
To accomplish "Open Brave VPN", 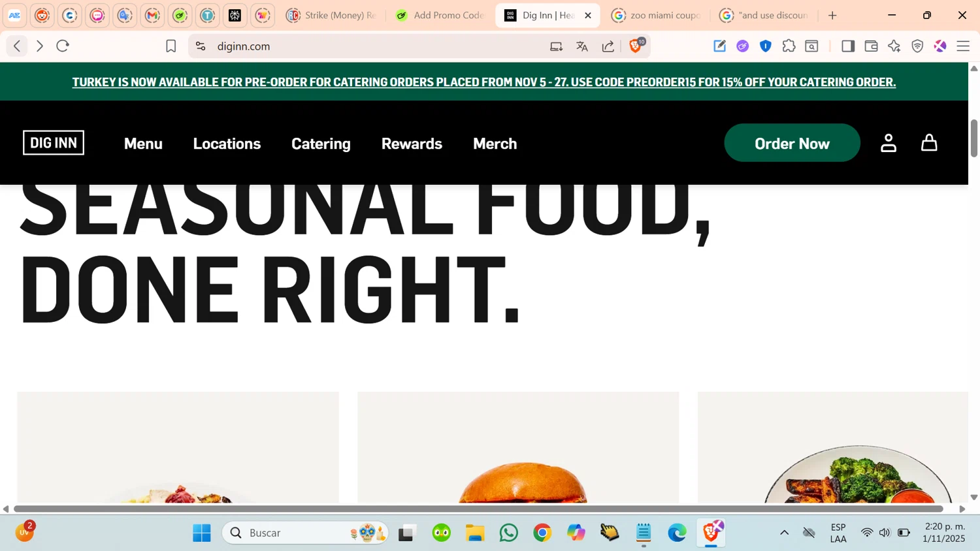I will point(917,46).
